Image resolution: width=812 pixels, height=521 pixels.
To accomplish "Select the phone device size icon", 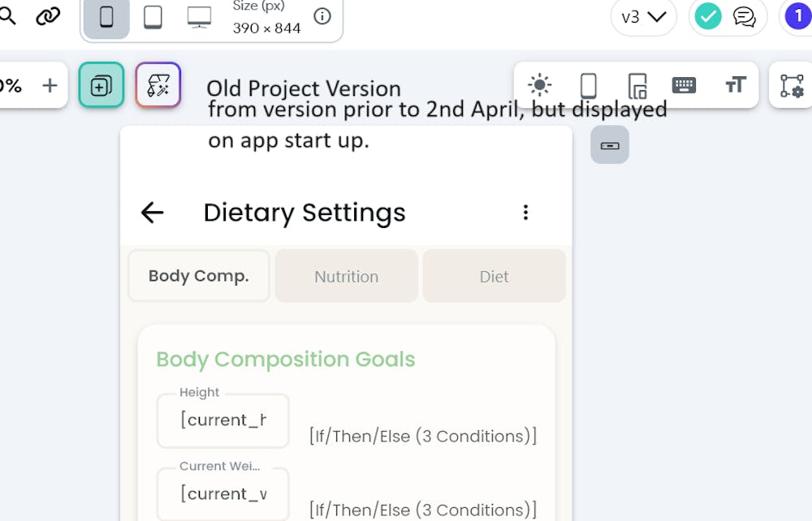I will (106, 17).
